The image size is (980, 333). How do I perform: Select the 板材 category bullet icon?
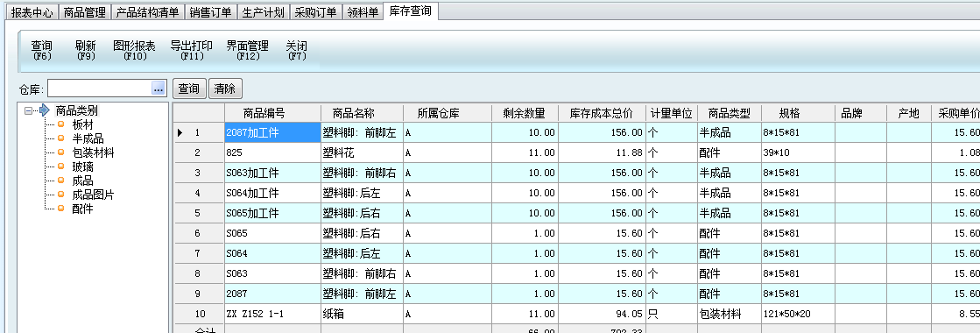(x=60, y=124)
